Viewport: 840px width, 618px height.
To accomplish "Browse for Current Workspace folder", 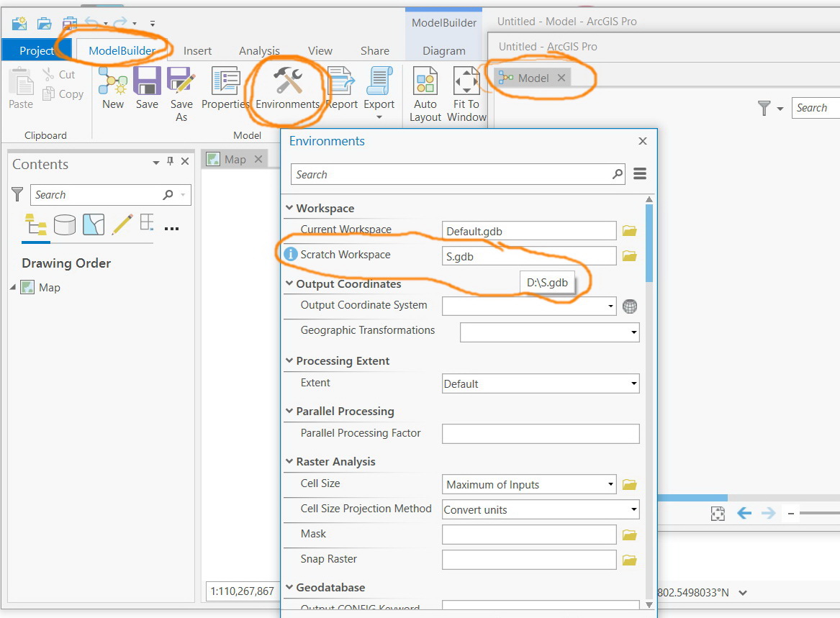I will click(630, 231).
